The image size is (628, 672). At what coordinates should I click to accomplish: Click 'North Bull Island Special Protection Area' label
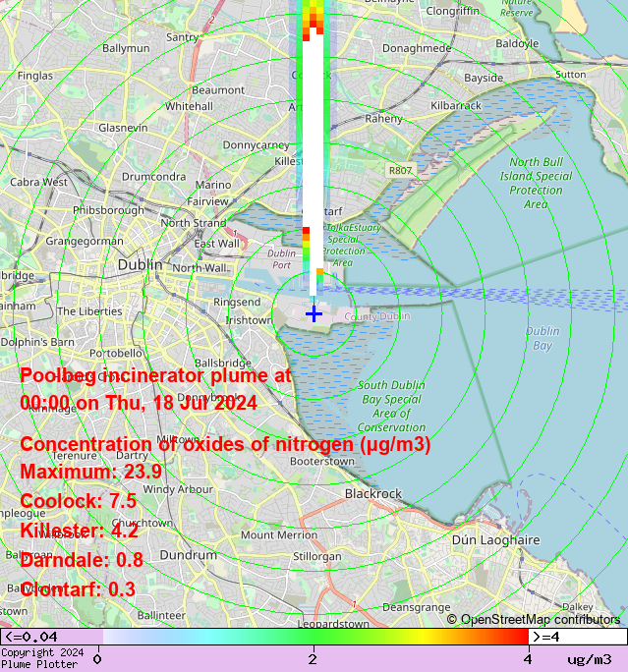click(536, 183)
